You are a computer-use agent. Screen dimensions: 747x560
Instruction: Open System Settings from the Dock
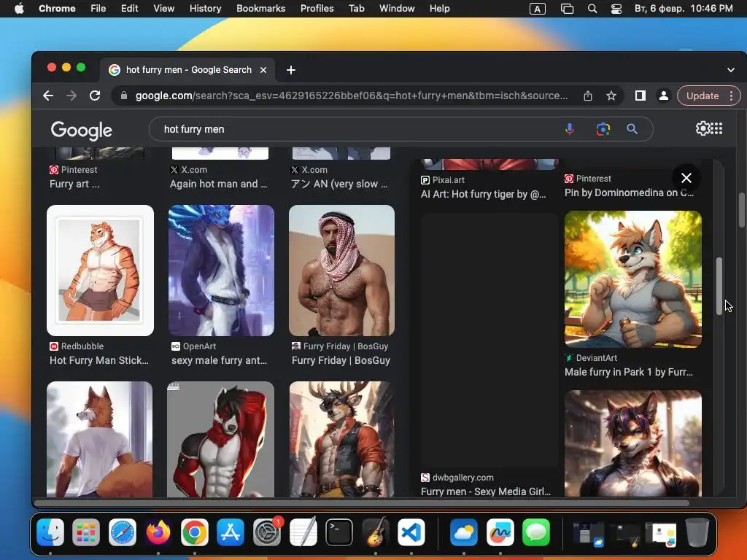click(267, 532)
